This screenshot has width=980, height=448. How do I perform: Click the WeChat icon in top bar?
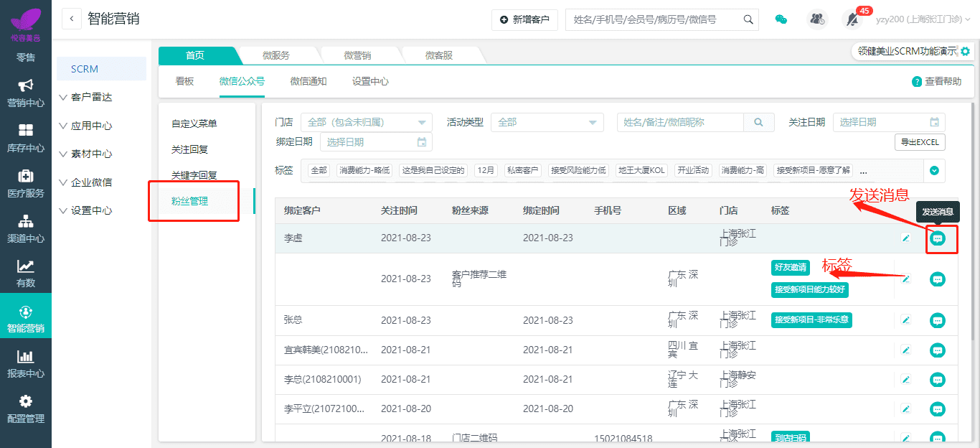click(781, 19)
